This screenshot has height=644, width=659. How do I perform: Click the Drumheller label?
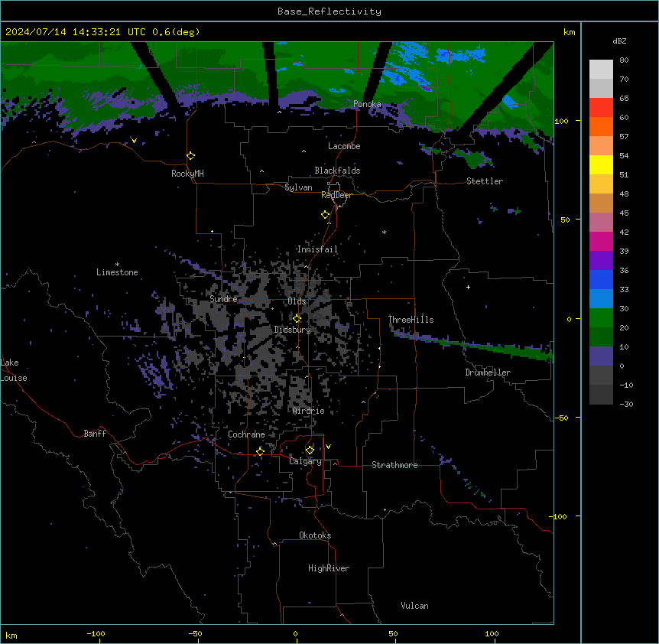488,372
